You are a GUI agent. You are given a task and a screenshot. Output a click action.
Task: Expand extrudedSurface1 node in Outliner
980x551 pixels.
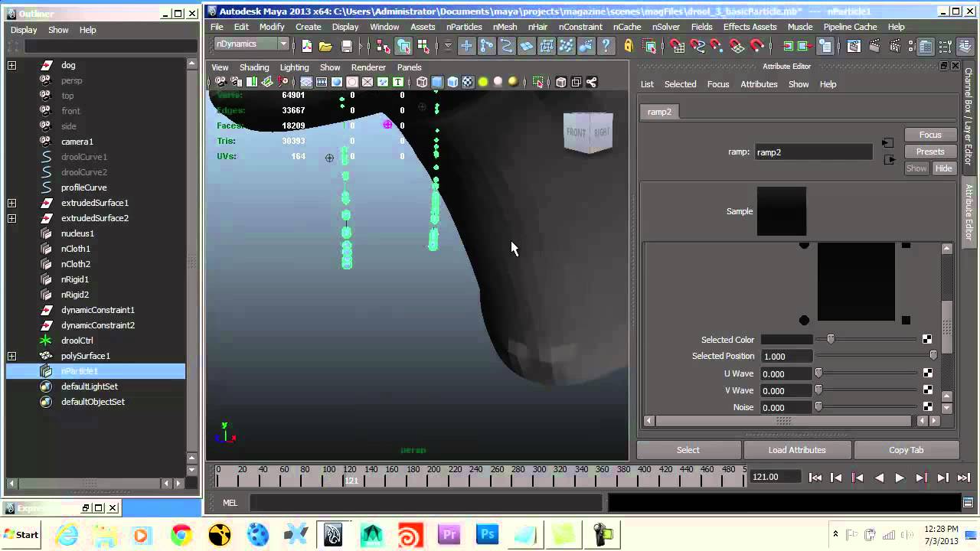[x=11, y=203]
